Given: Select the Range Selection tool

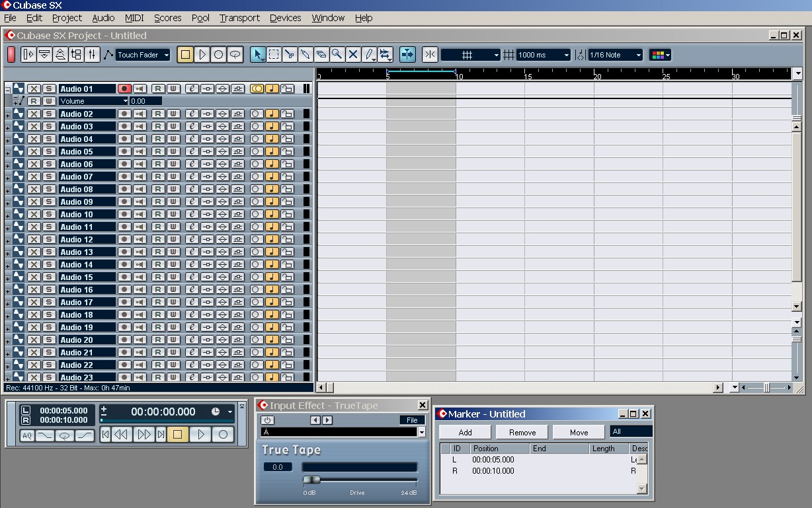Looking at the screenshot, I should click(274, 55).
